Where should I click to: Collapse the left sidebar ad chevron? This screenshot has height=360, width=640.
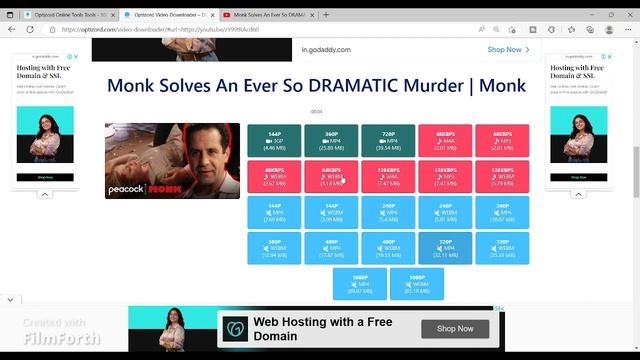(45, 195)
